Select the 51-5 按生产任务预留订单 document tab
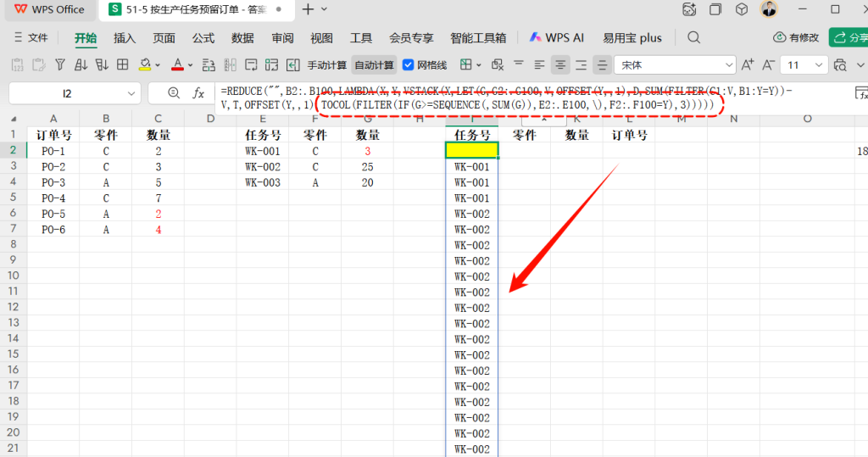 click(196, 9)
